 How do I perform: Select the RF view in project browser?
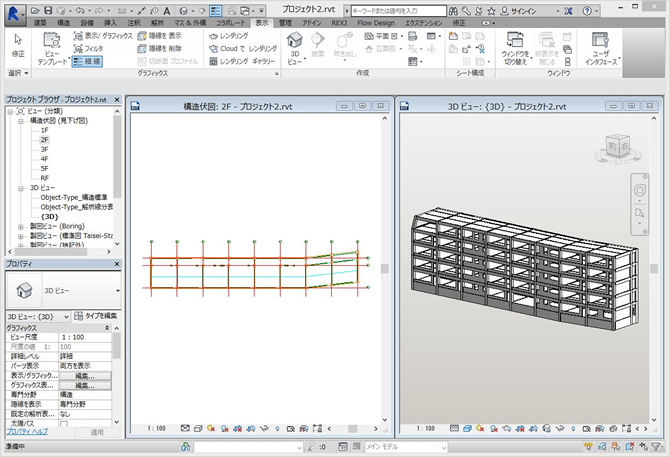point(44,178)
